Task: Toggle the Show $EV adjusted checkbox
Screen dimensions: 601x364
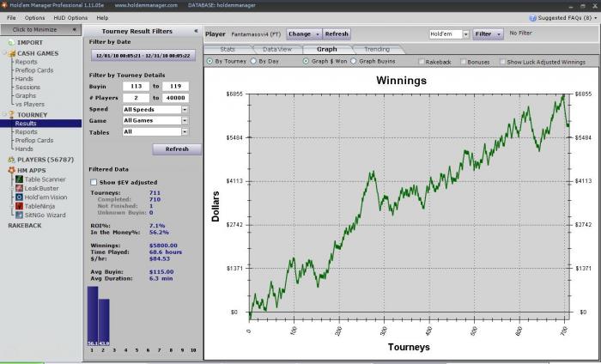Action: (x=94, y=182)
